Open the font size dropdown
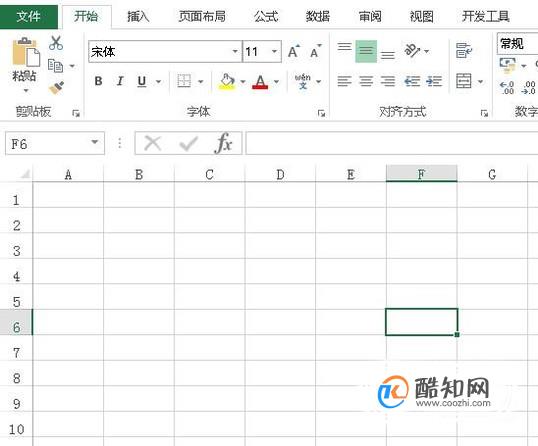The height and width of the screenshot is (446, 538). click(x=274, y=51)
